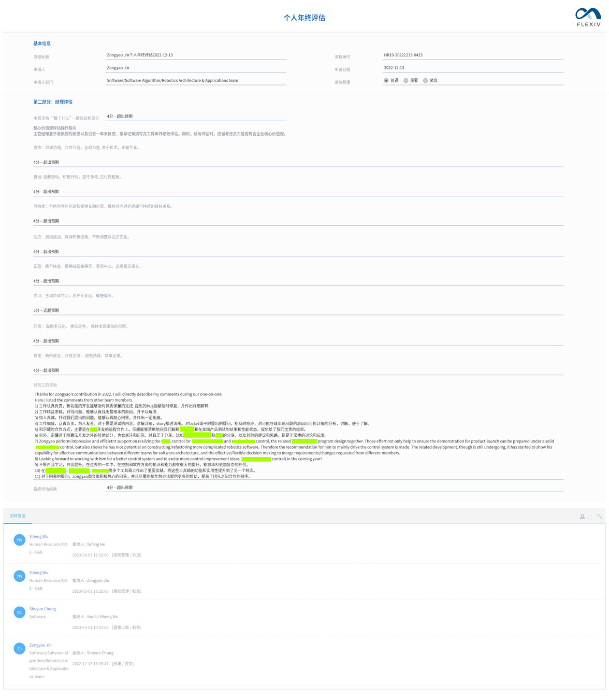
Task: Click the Yiheng Wu name in the approval log
Action: point(38,536)
